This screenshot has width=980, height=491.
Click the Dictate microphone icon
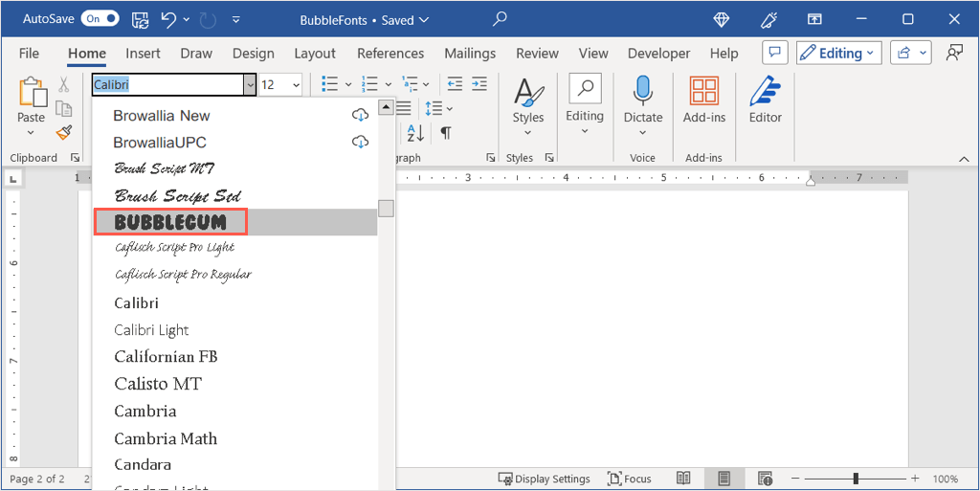coord(643,93)
